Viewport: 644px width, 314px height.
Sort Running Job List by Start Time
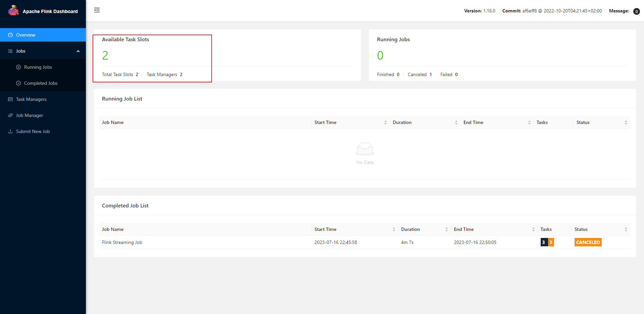[385, 123]
